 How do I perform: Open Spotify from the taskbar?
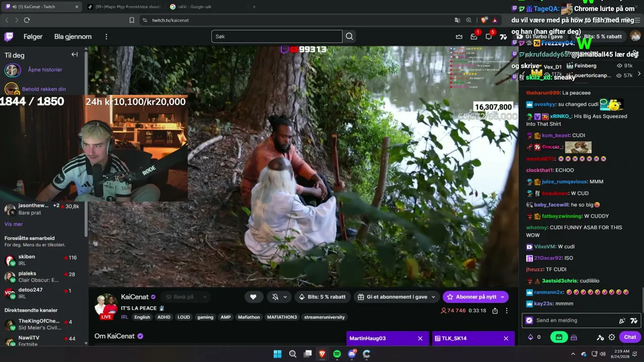(337, 354)
